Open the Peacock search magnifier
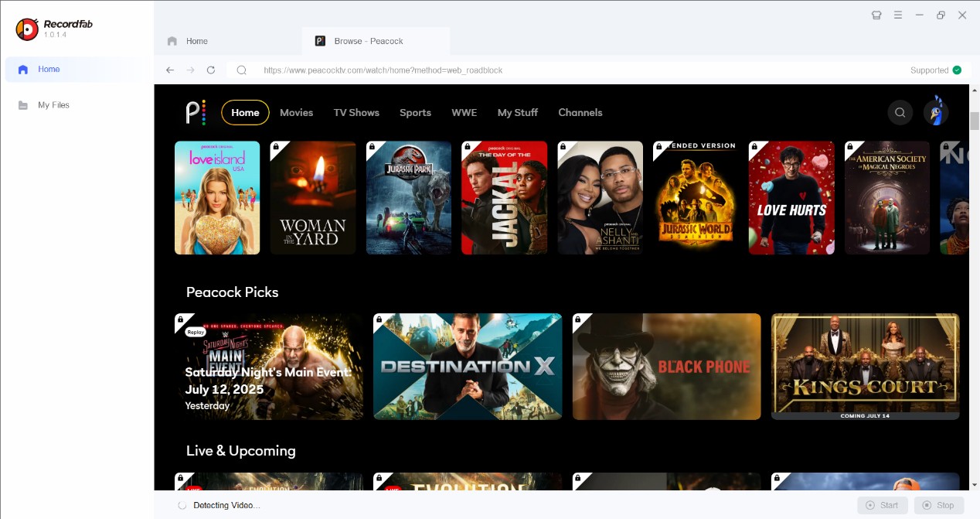This screenshot has width=980, height=519. pos(900,112)
